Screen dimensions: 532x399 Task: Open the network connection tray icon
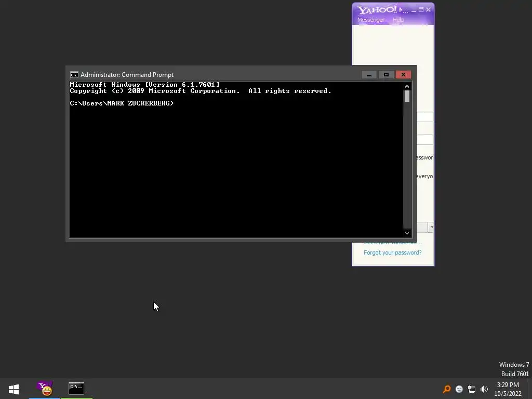pyautogui.click(x=472, y=389)
